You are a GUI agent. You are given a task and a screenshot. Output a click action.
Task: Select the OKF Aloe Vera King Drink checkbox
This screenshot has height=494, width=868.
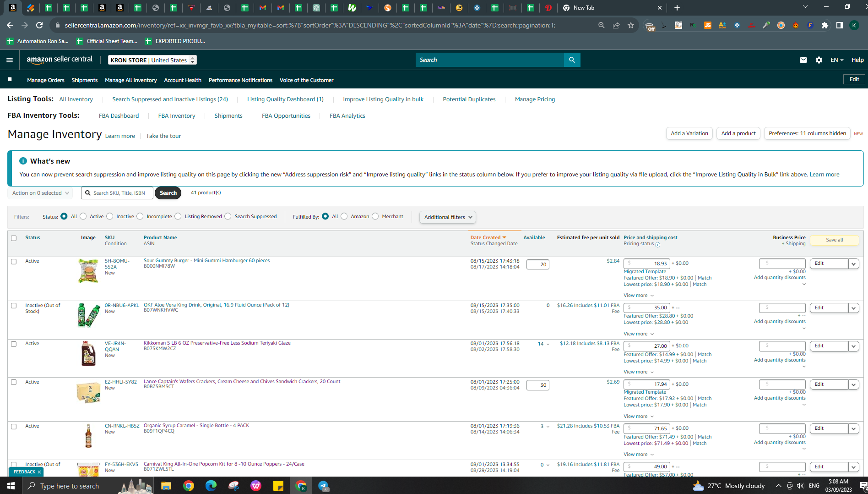[14, 306]
